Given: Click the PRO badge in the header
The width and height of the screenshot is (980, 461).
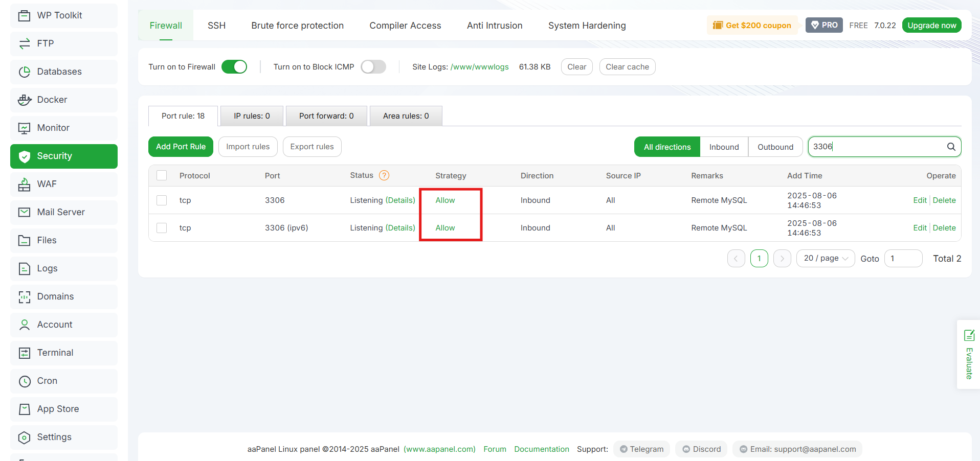Looking at the screenshot, I should [x=823, y=25].
